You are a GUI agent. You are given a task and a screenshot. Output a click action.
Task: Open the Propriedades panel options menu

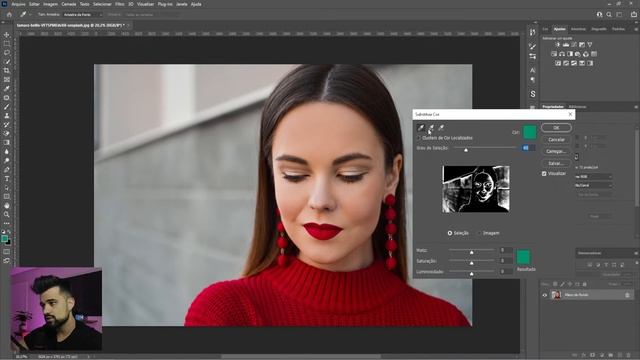636,107
